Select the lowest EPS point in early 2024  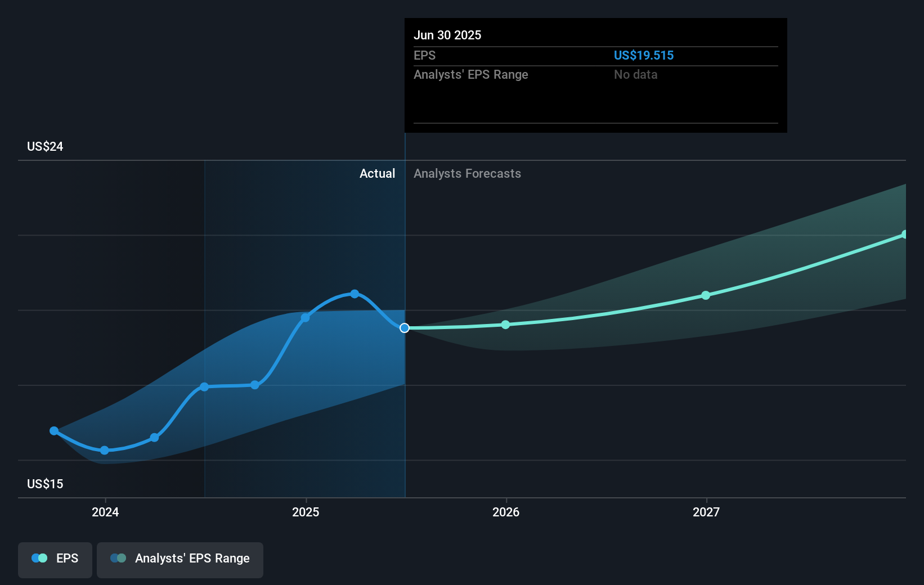(x=105, y=450)
